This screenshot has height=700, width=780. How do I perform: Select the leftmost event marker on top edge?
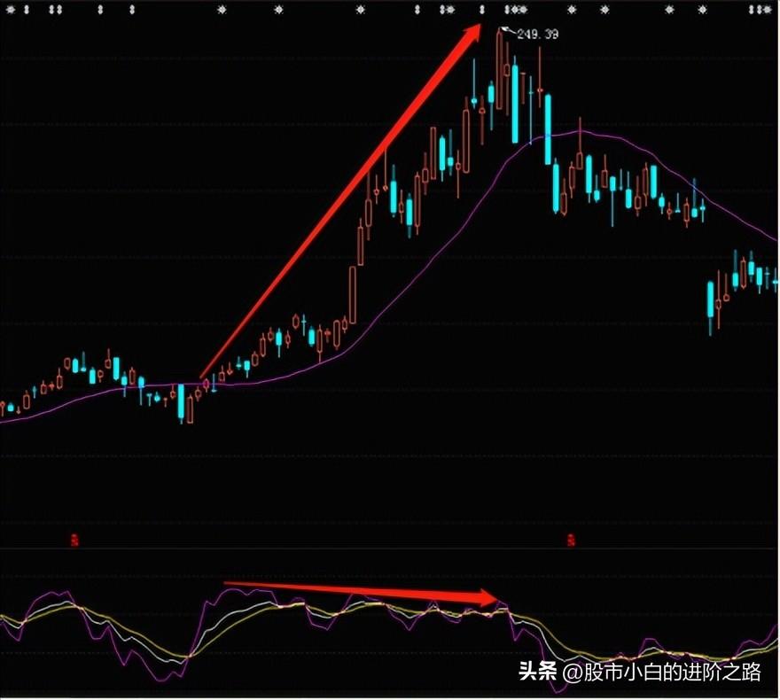[12, 10]
